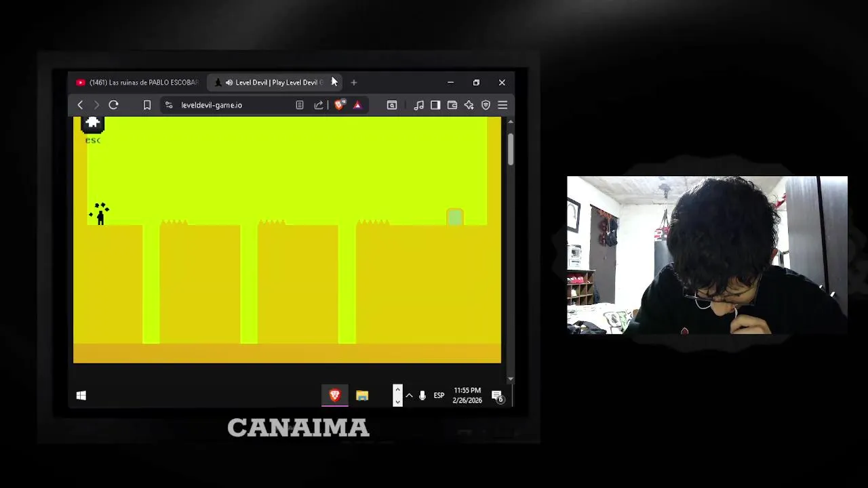Click the page vertical scrollbar thumb
This screenshot has height=488, width=868.
[x=511, y=148]
